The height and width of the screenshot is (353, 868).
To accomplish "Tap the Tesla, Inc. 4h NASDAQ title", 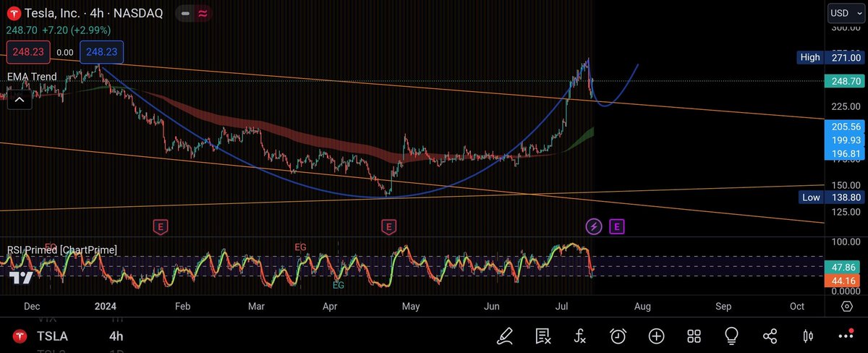I will [93, 13].
